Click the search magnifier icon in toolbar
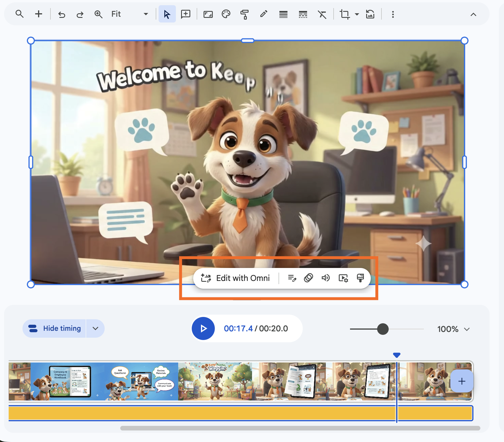 click(20, 14)
